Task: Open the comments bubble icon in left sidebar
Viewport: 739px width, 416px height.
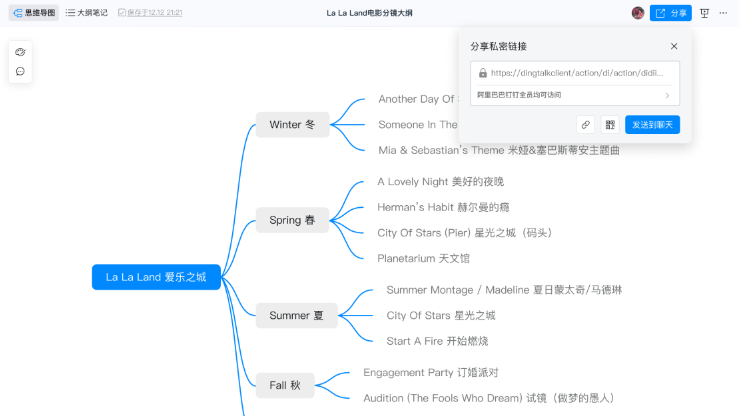Action: pyautogui.click(x=20, y=72)
